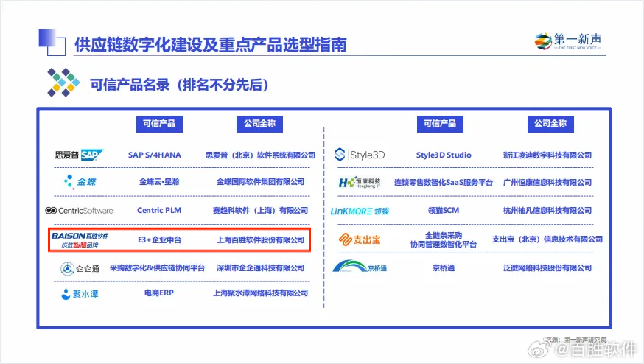Click left column 公司全称 header

click(x=259, y=124)
